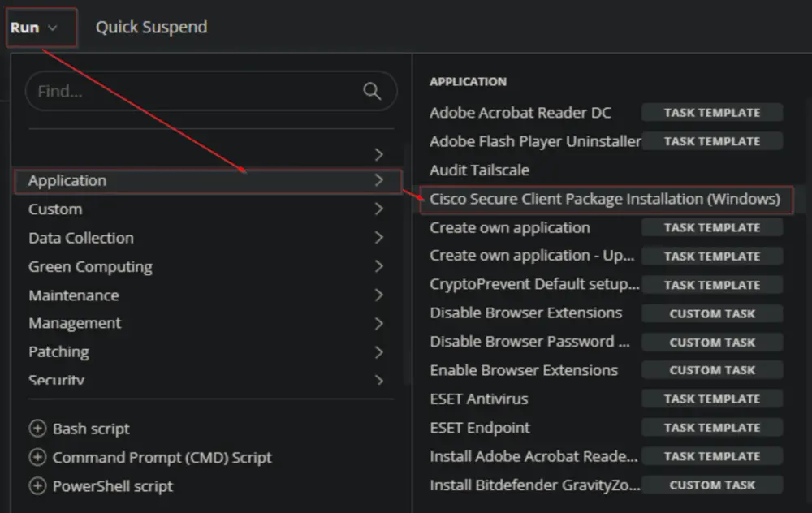
Task: Run Disable Browser Password task
Action: pyautogui.click(x=529, y=342)
